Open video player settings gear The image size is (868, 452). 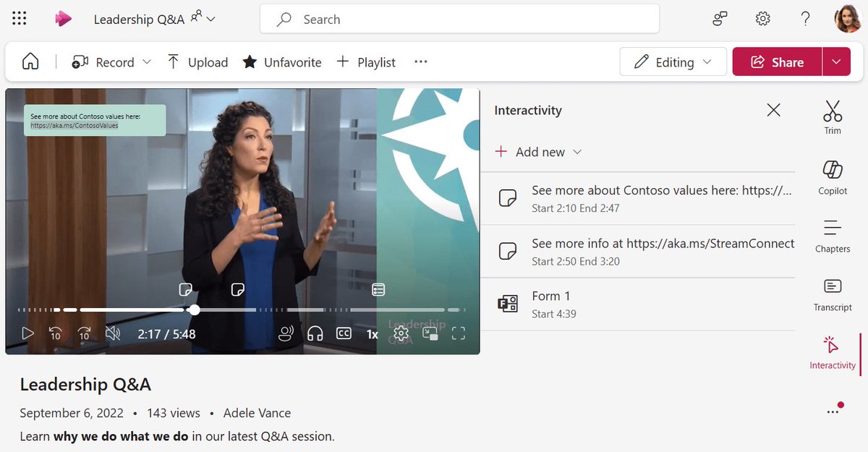[x=401, y=333]
